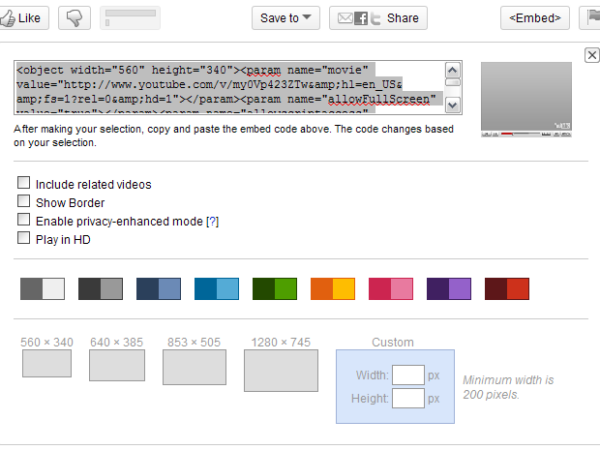Click the flag icon to report video

point(591,18)
